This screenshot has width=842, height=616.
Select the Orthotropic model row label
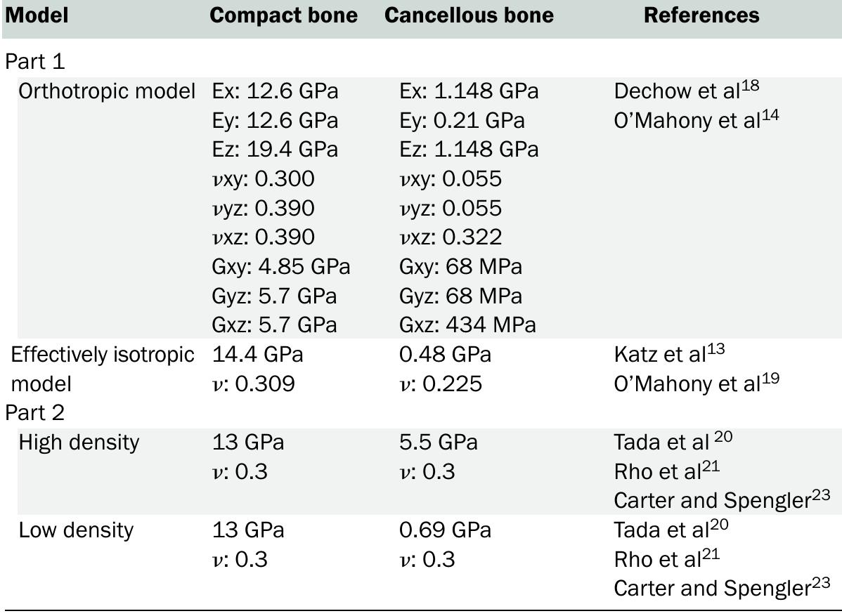pyautogui.click(x=106, y=91)
